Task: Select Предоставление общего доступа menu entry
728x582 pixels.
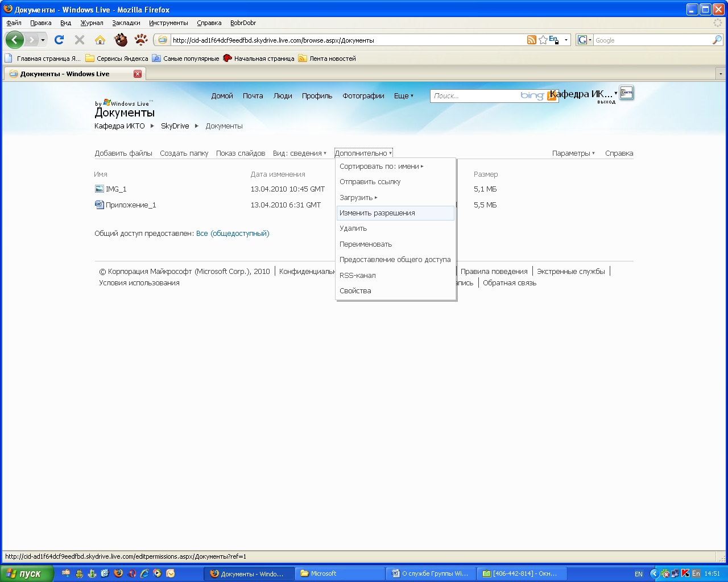Action: (x=396, y=260)
